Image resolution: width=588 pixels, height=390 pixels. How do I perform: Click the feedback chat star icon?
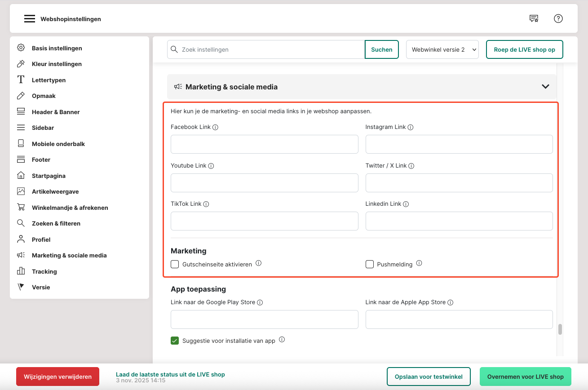click(x=534, y=18)
